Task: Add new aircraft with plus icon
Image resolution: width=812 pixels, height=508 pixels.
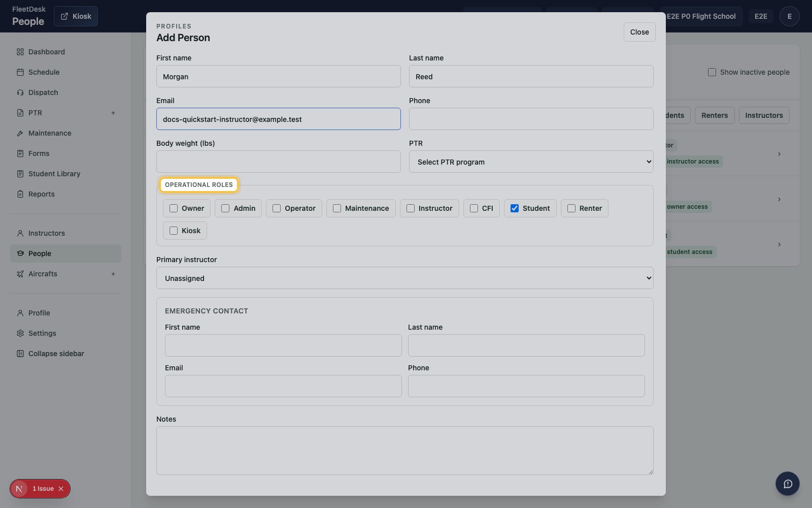Action: point(113,274)
